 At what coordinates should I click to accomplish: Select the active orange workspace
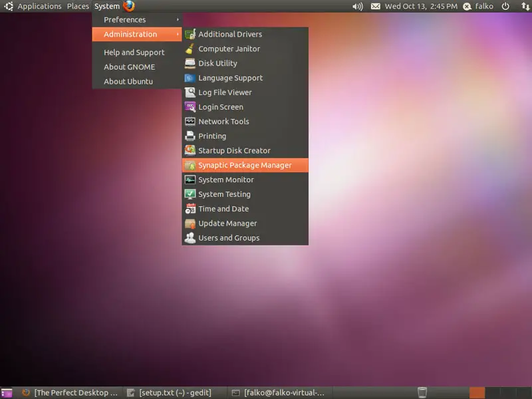pyautogui.click(x=477, y=393)
